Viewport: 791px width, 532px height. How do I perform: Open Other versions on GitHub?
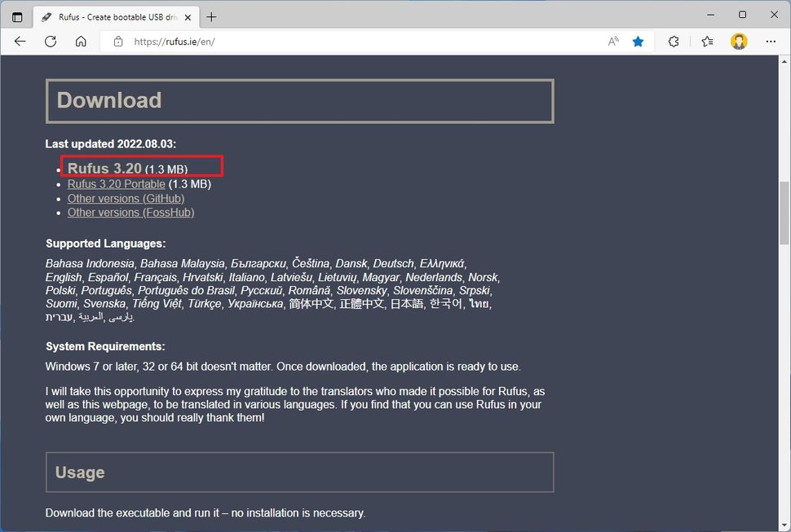coord(126,198)
